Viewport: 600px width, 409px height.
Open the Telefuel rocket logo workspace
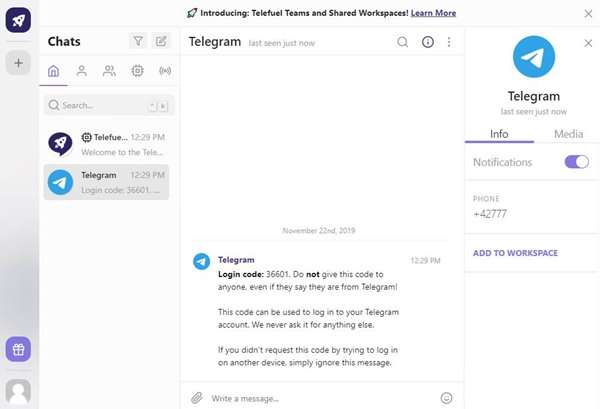click(18, 20)
